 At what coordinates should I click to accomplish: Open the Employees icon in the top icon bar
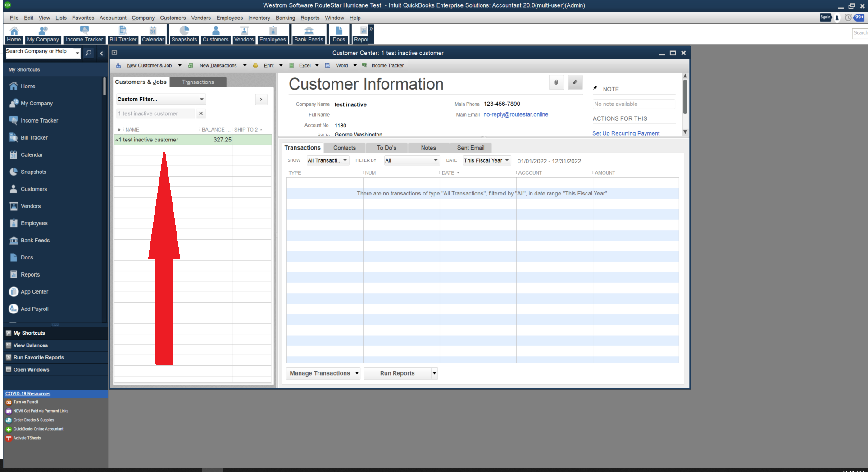(273, 35)
